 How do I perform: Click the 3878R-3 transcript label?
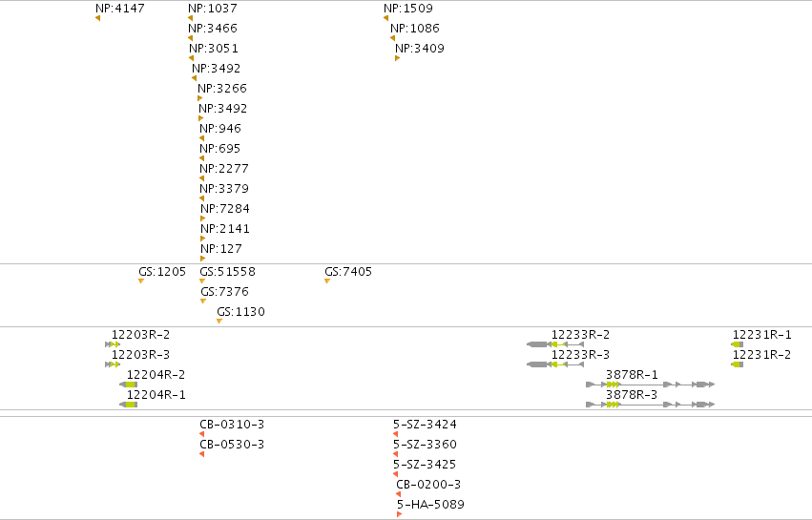632,395
